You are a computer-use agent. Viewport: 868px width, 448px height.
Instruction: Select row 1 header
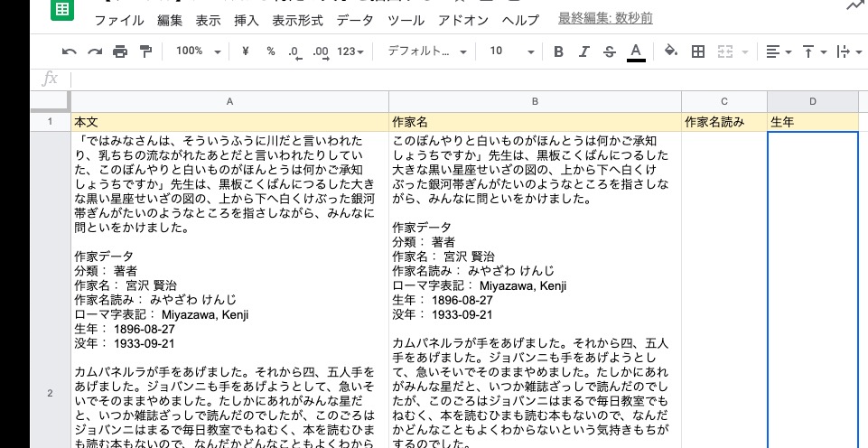50,122
